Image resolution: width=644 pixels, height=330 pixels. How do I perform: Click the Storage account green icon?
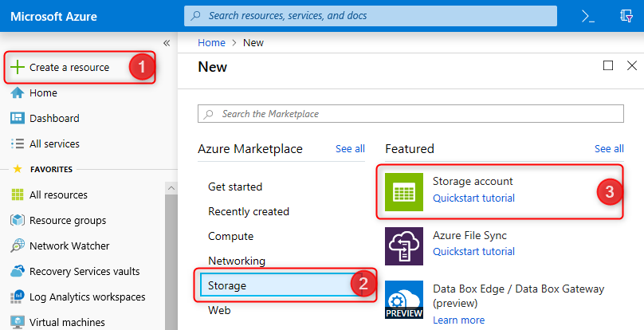[x=404, y=192]
